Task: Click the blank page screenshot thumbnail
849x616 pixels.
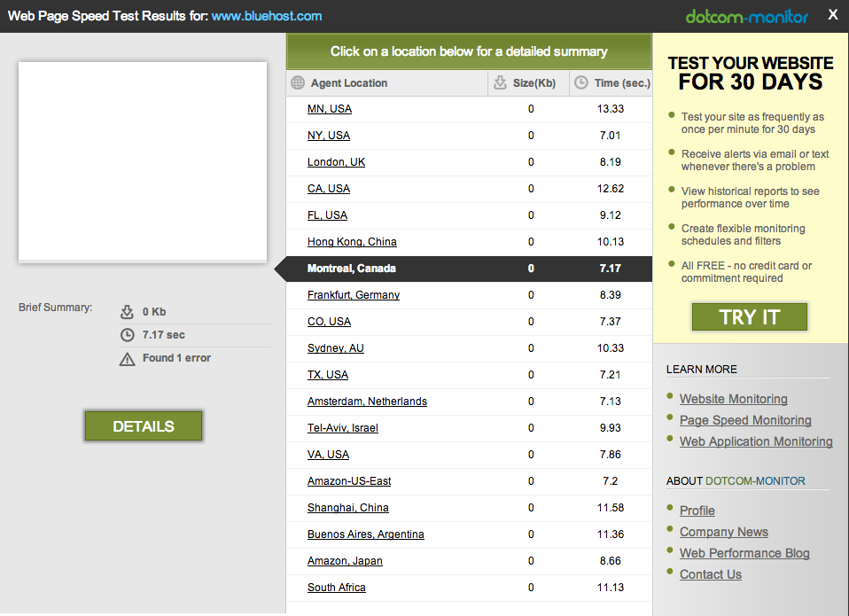Action: [x=143, y=162]
